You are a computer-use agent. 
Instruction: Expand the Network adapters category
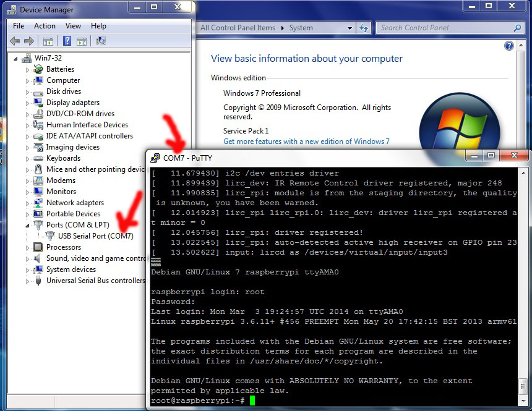27,203
